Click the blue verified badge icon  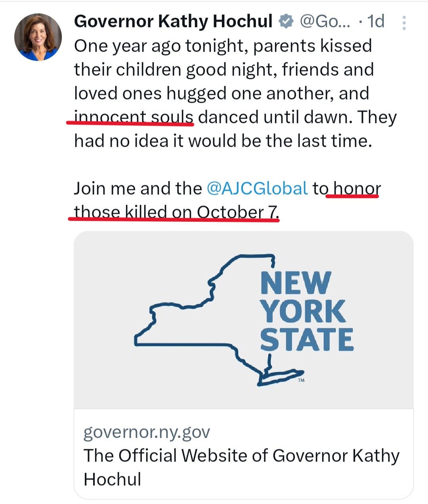pos(285,21)
